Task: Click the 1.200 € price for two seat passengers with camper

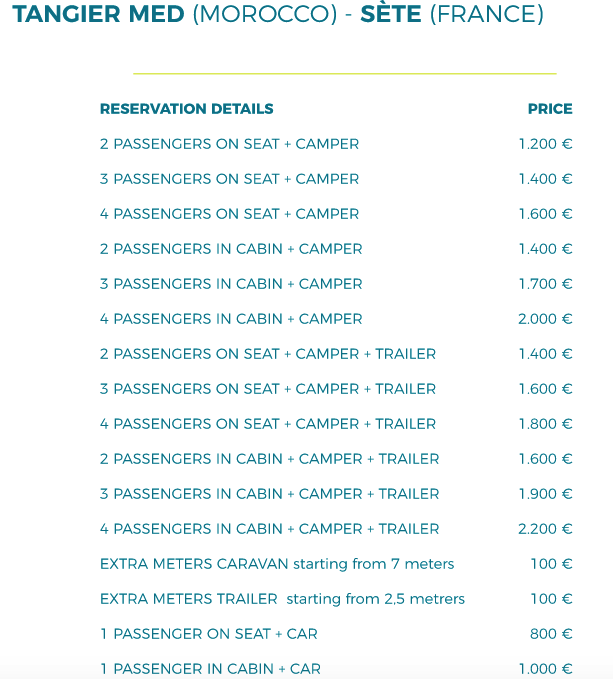Action: (x=545, y=144)
